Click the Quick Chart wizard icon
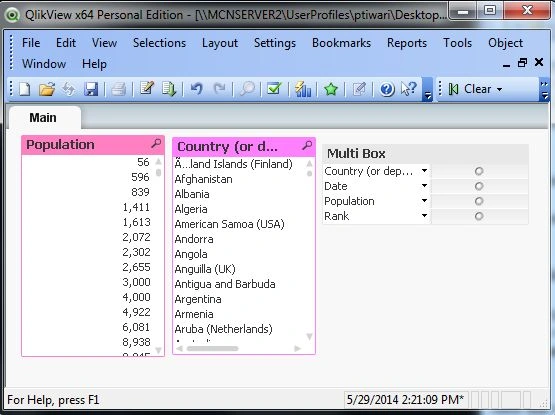Screen dimensions: 555x415 tap(303, 89)
